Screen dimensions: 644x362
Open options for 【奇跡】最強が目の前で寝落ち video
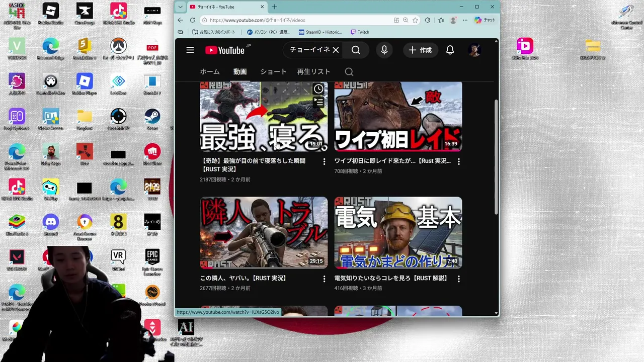pos(324,161)
